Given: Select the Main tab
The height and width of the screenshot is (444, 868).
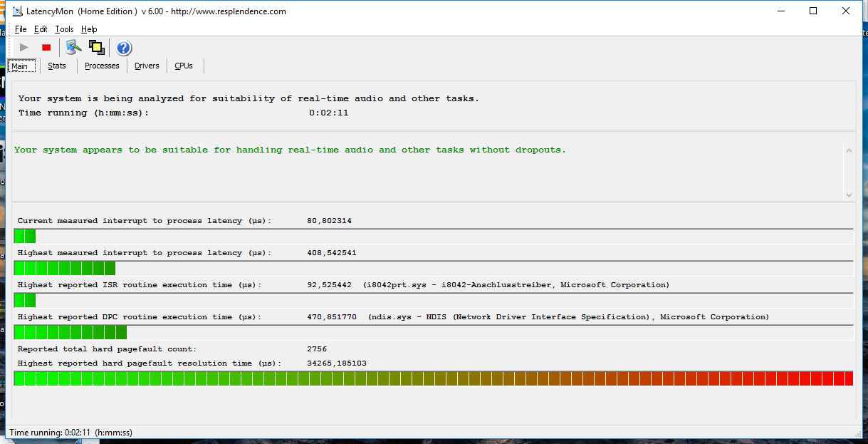Looking at the screenshot, I should click(20, 66).
